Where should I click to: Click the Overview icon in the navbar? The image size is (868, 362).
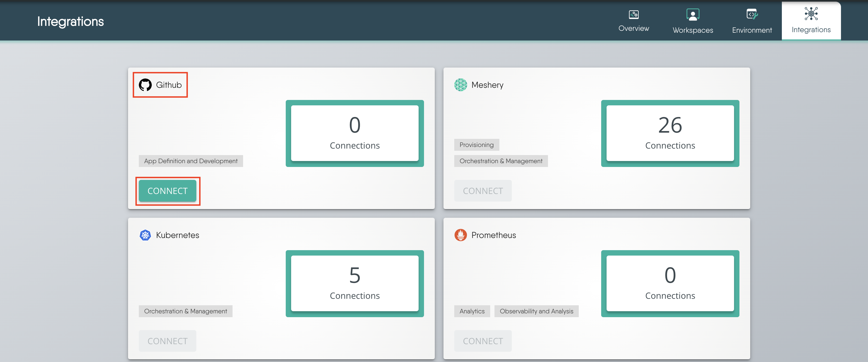tap(634, 15)
